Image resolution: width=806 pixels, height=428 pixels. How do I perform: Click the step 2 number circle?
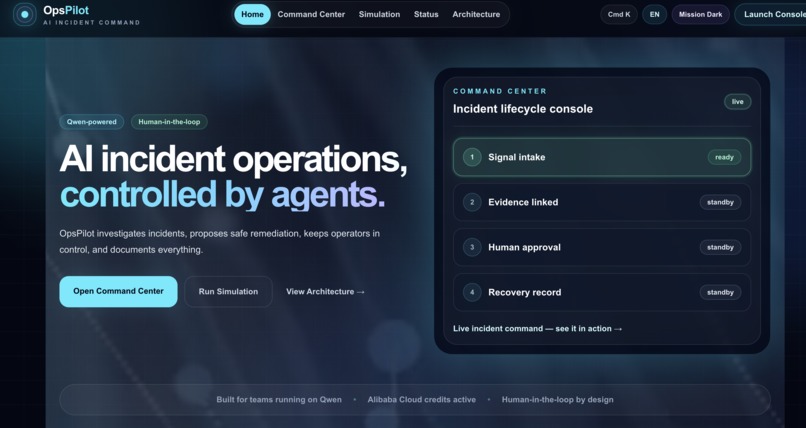point(472,202)
